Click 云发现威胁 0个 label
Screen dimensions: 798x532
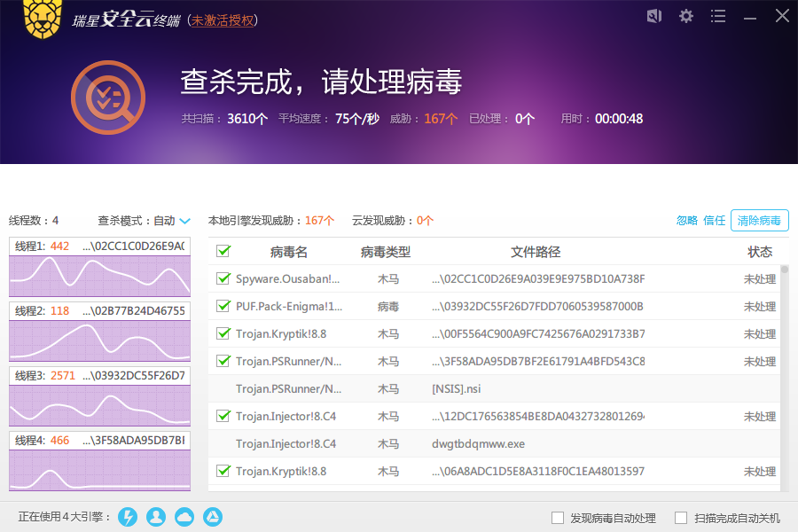(x=393, y=221)
